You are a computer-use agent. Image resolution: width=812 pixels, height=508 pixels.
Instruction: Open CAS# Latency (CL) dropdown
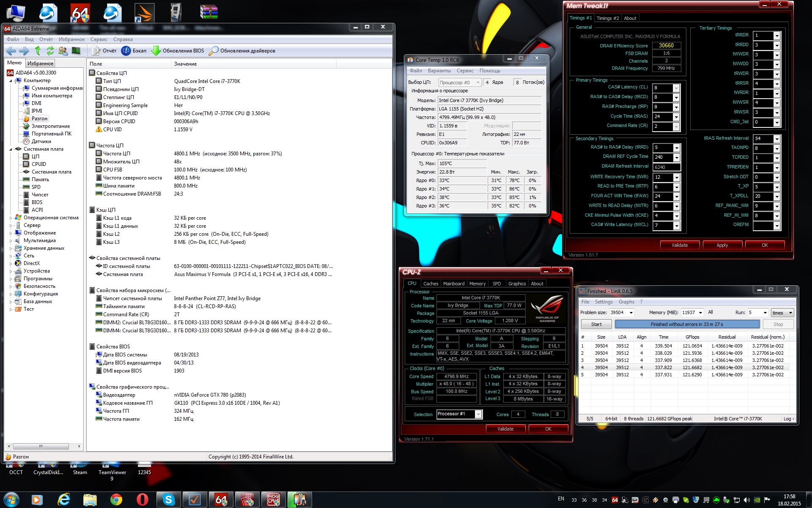[676, 88]
